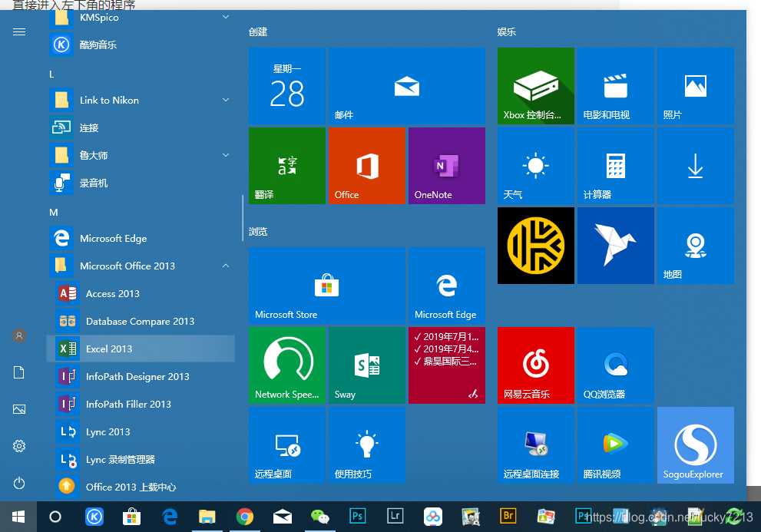The width and height of the screenshot is (761, 532).
Task: Open the QQ浏览器 tile
Action: tap(615, 365)
